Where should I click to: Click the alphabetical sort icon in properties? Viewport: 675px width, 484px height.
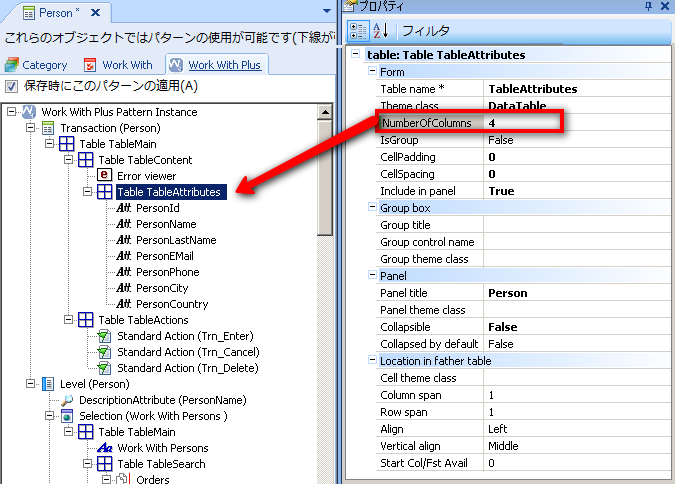381,30
